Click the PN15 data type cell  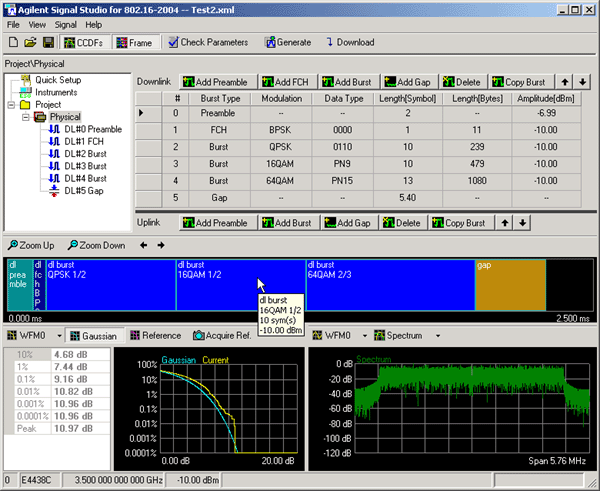(342, 181)
